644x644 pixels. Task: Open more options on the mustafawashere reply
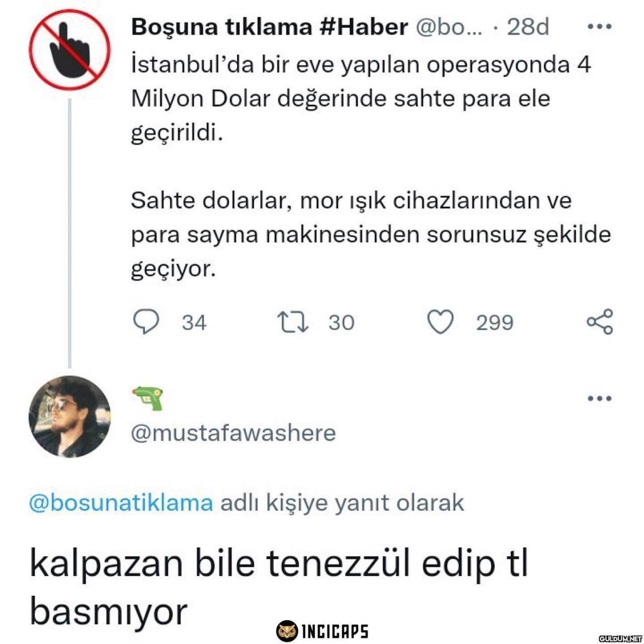click(x=600, y=399)
